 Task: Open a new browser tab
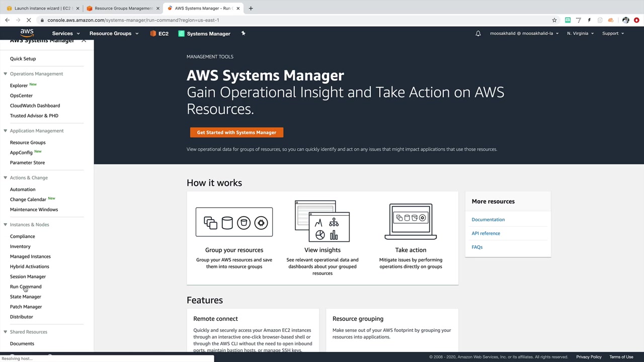251,8
